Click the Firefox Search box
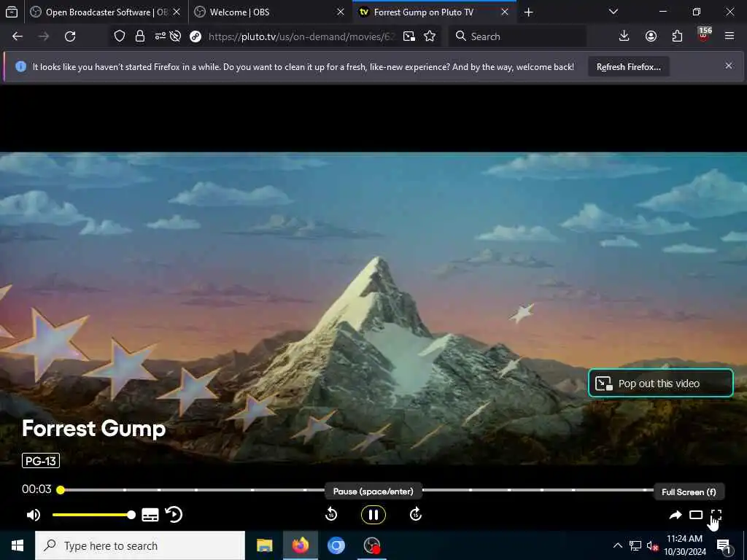Viewport: 747px width, 560px height. pyautogui.click(x=517, y=36)
